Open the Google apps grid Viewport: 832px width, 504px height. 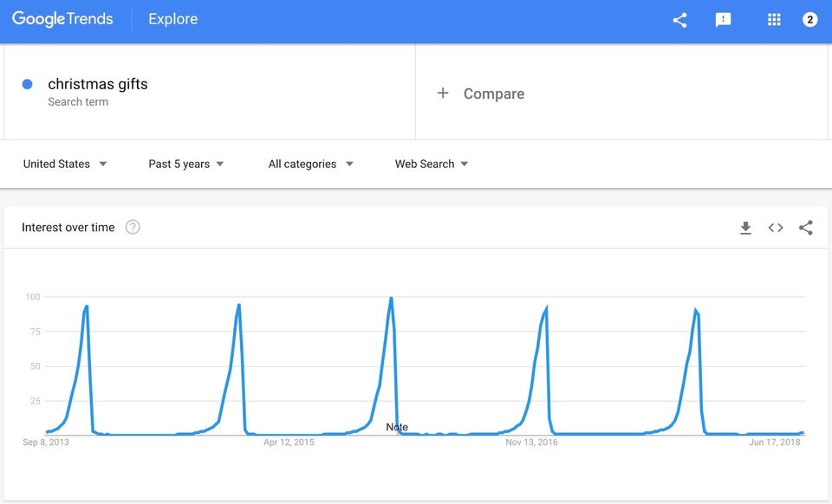pyautogui.click(x=774, y=20)
